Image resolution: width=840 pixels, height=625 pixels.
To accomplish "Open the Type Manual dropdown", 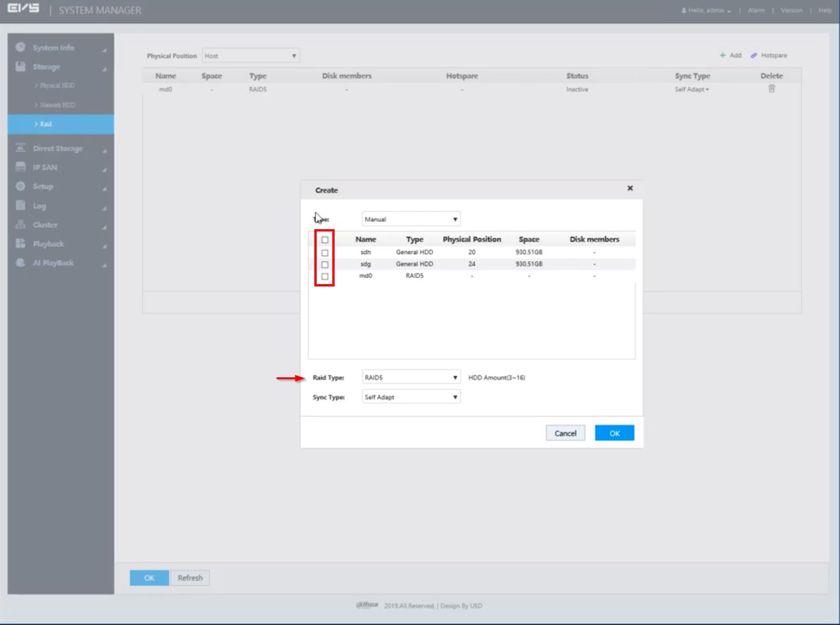I will (411, 219).
